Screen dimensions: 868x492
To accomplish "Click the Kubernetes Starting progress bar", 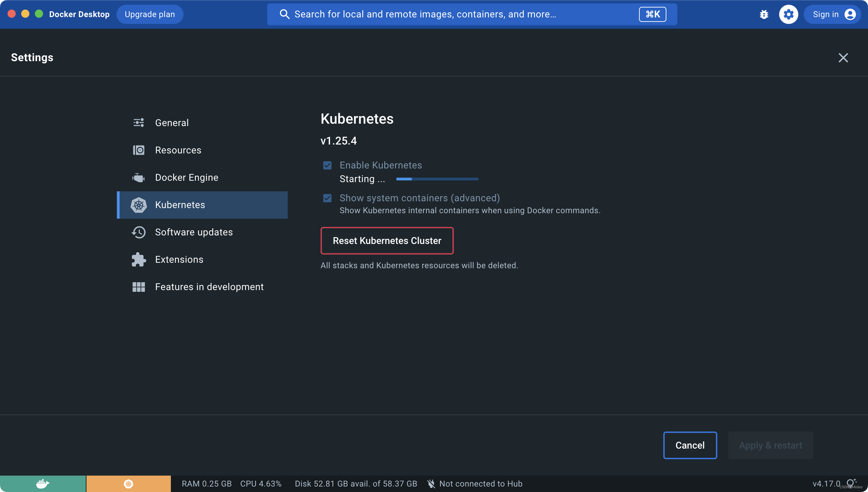I will [437, 179].
